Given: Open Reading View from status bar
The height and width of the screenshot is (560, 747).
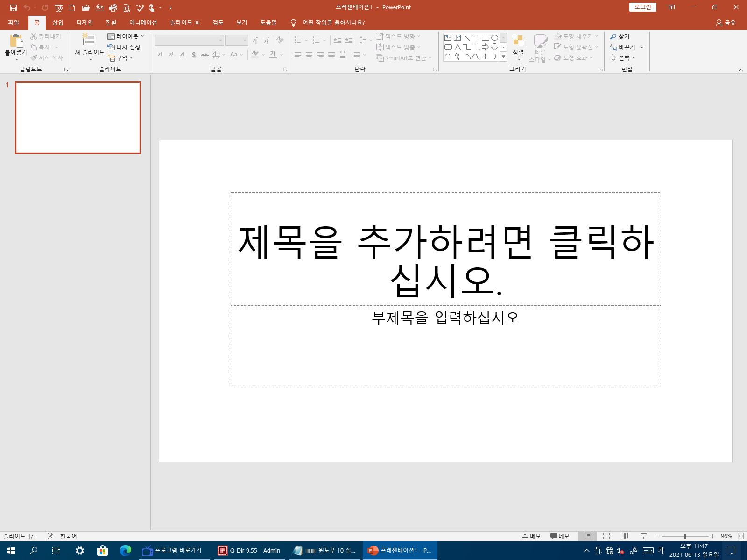Looking at the screenshot, I should (625, 536).
